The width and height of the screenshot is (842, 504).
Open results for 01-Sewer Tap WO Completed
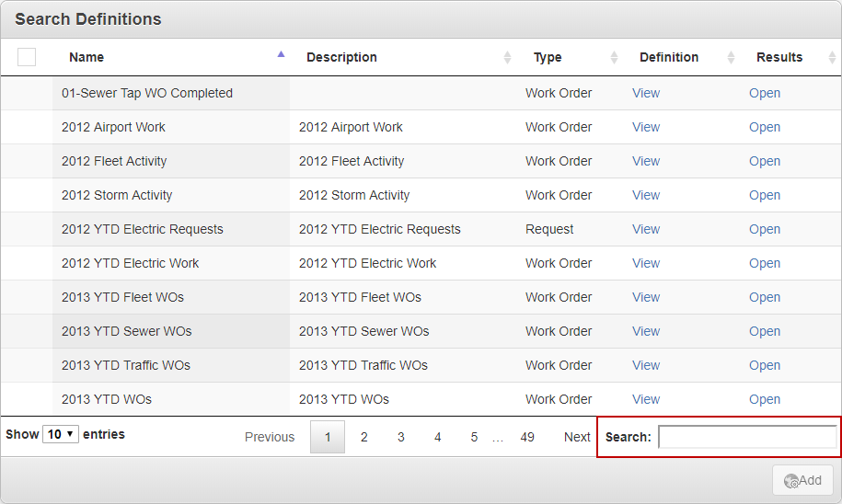[x=764, y=93]
